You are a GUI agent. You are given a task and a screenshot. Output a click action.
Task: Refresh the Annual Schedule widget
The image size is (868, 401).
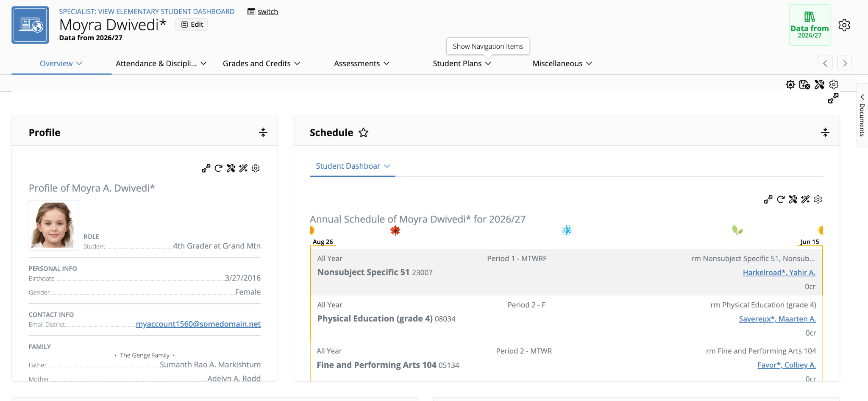coord(781,199)
